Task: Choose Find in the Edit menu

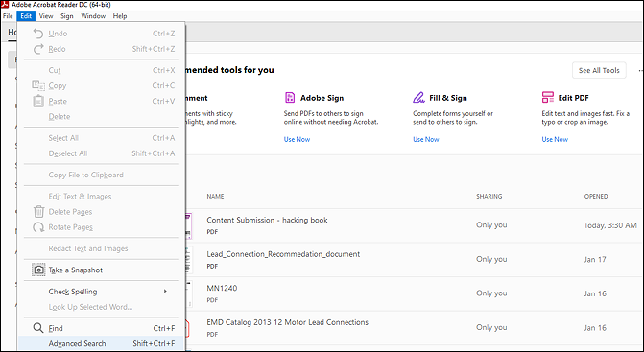Action: pyautogui.click(x=101, y=328)
